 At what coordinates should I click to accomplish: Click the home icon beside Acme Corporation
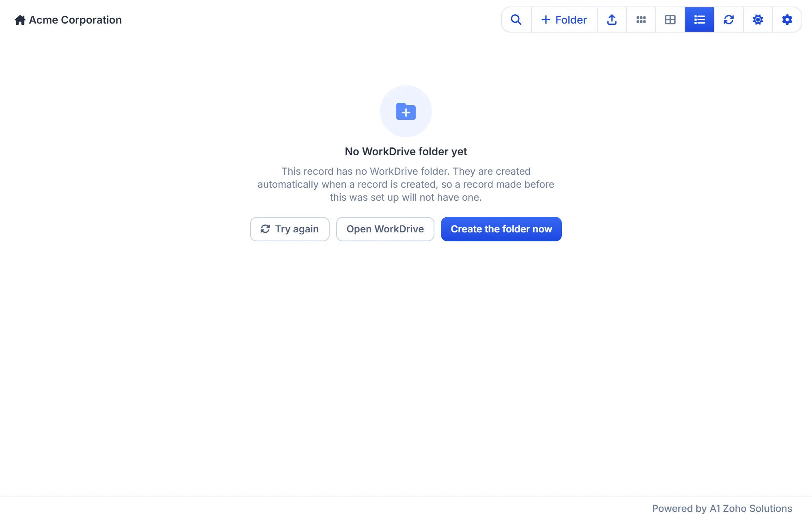click(x=20, y=20)
